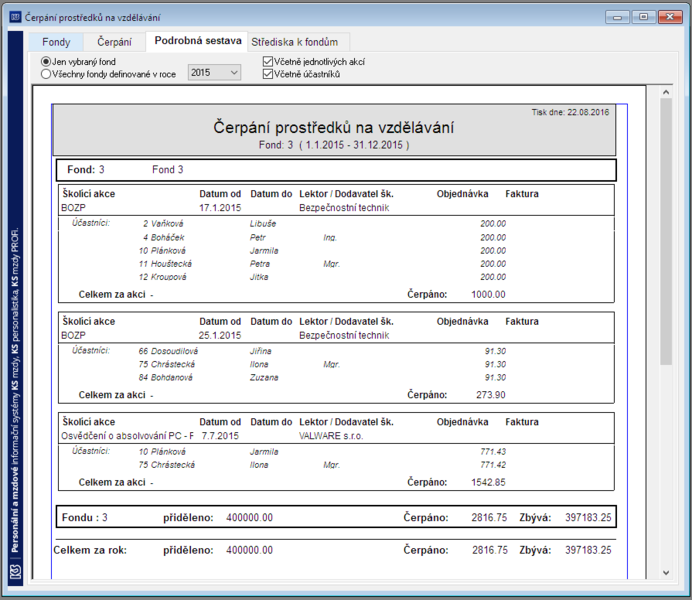Click participant Dosoudilová name
This screenshot has height=600, width=692.
(174, 351)
